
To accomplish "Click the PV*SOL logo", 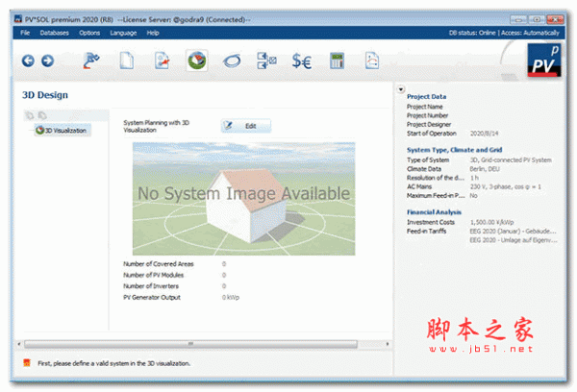I will click(x=544, y=61).
